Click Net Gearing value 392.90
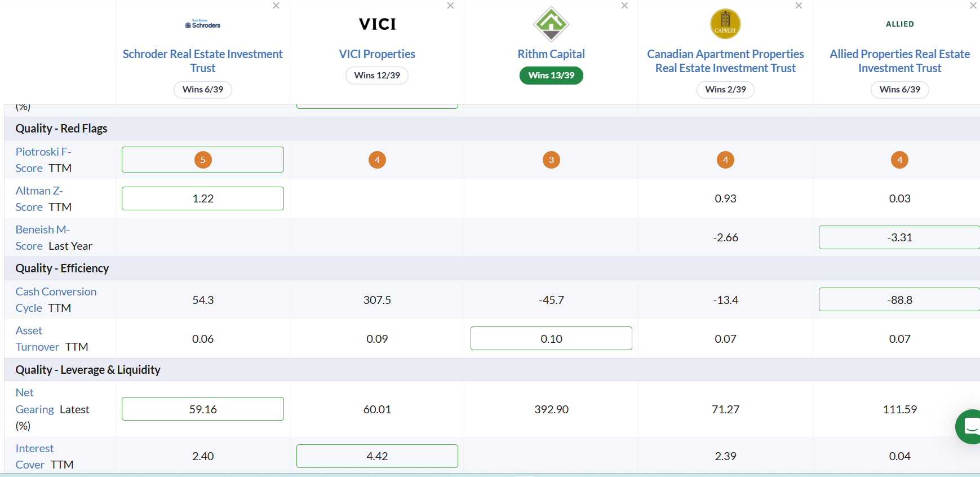Image resolution: width=980 pixels, height=477 pixels. 551,409
